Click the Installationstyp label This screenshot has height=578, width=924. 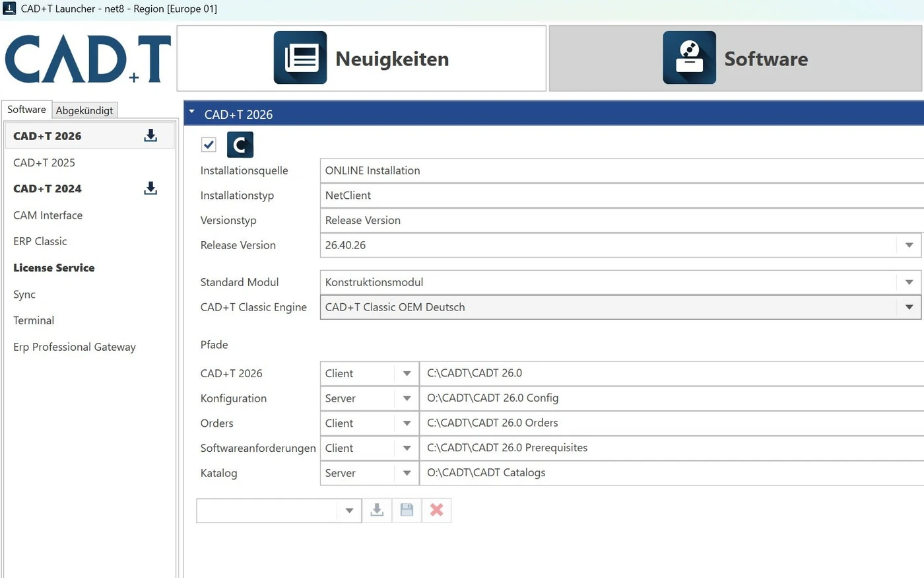pyautogui.click(x=237, y=196)
